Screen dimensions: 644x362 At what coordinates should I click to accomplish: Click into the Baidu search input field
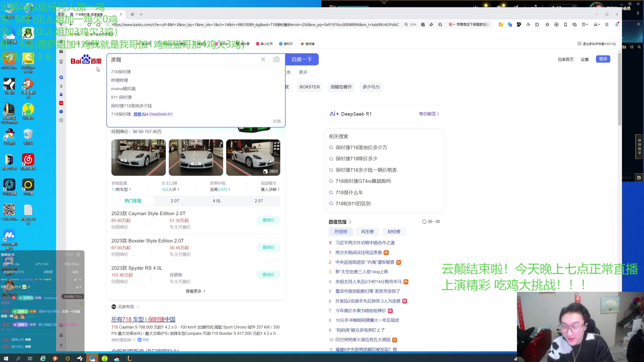(185, 59)
